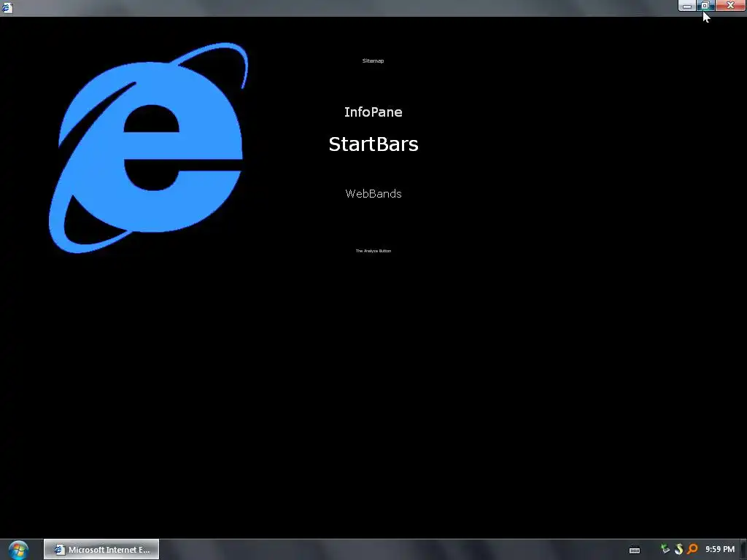Open the Windows Start orb
This screenshot has height=560, width=747.
tap(18, 550)
